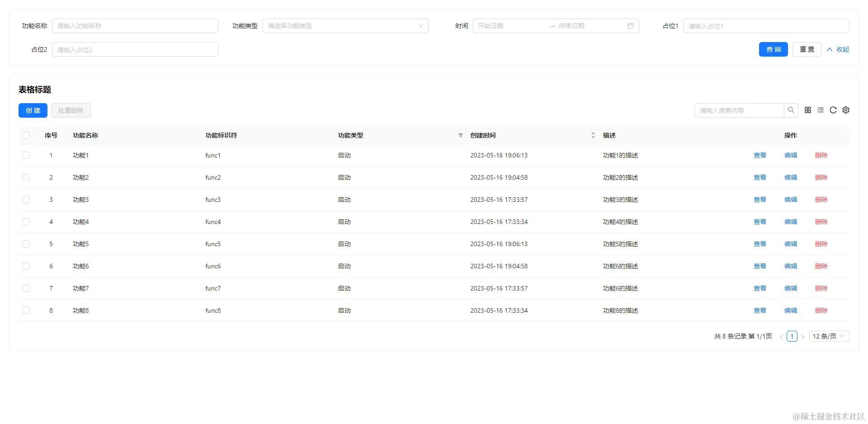Click the 功能8的描述 description cell
Screen dimensions: 868x424
(x=621, y=310)
